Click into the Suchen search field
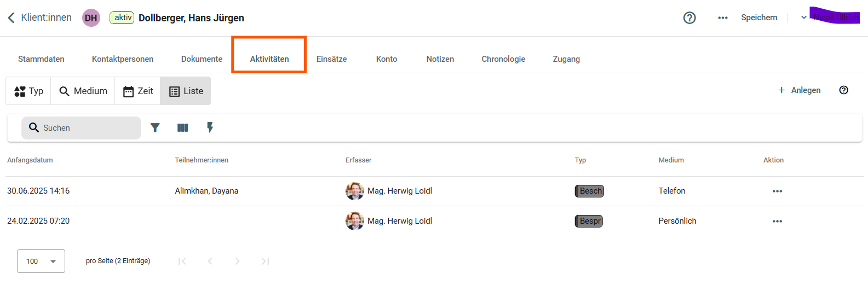 88,128
